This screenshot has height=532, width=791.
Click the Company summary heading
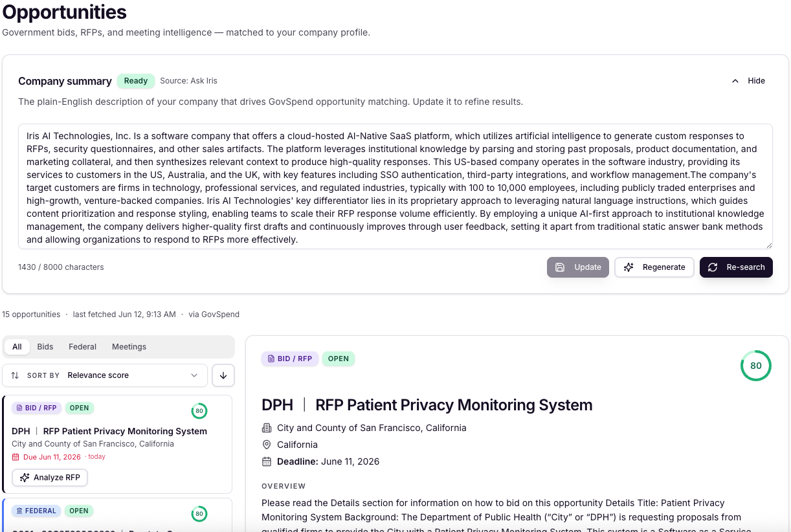(65, 81)
